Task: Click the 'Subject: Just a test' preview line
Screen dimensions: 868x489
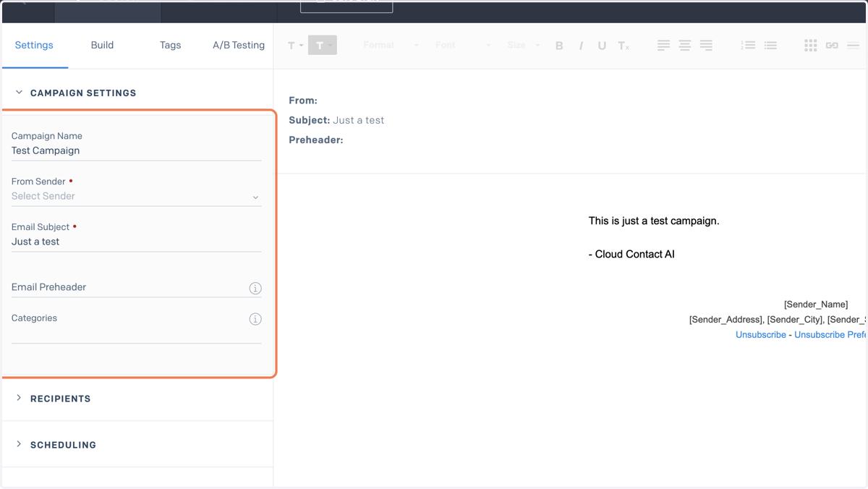Action: point(336,120)
